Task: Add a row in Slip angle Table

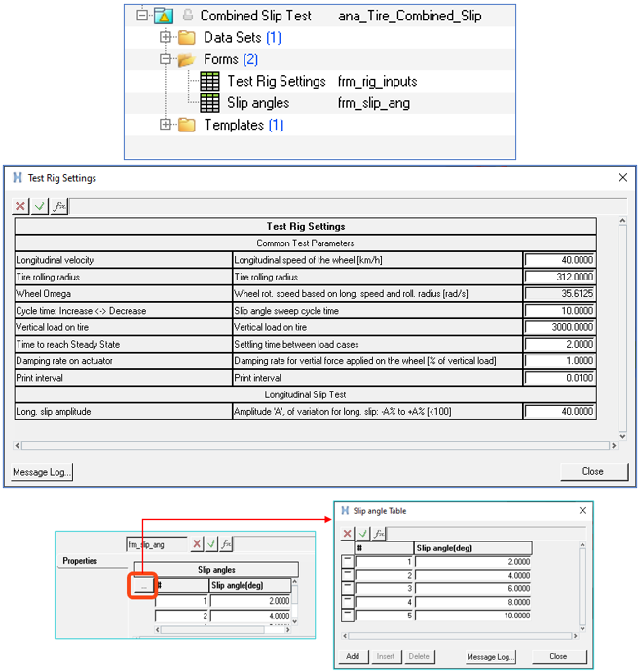Action: (353, 656)
